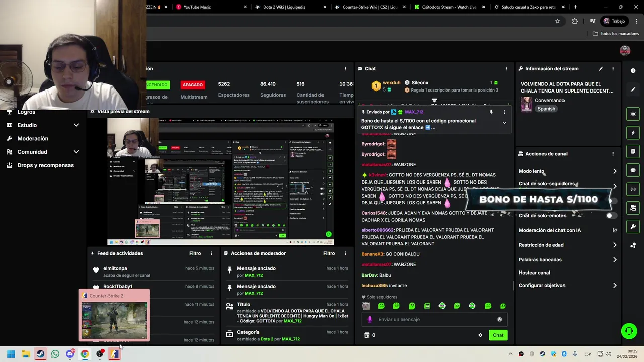The height and width of the screenshot is (362, 644).
Task: Open the Trabajo Chrome profile button
Action: coord(614,21)
